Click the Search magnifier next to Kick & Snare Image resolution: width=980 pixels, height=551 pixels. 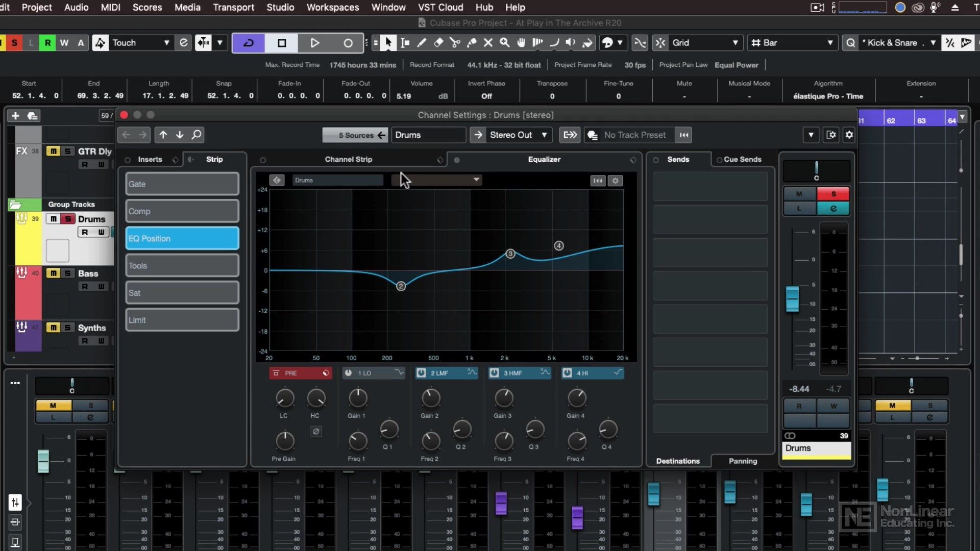(x=850, y=43)
